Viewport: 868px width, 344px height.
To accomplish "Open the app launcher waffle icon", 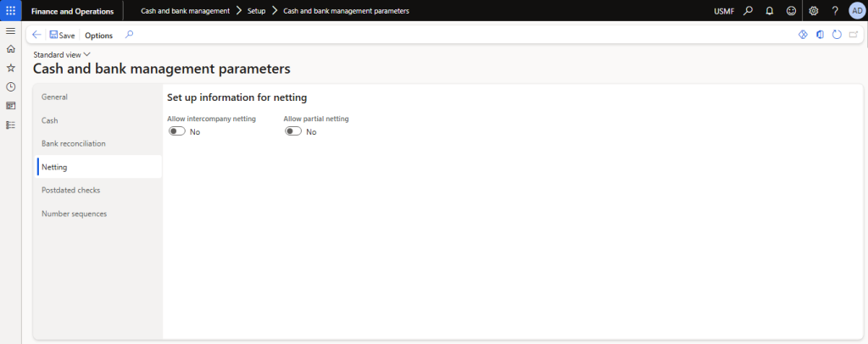I will point(10,10).
